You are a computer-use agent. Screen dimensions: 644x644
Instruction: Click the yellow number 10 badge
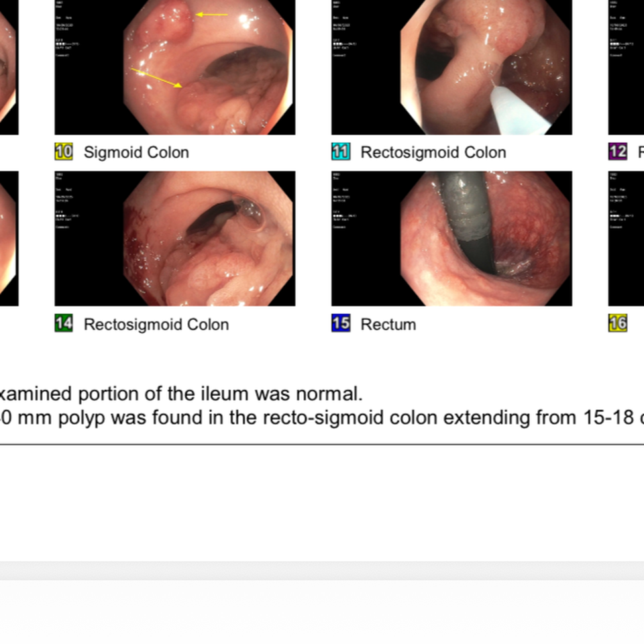tap(64, 152)
